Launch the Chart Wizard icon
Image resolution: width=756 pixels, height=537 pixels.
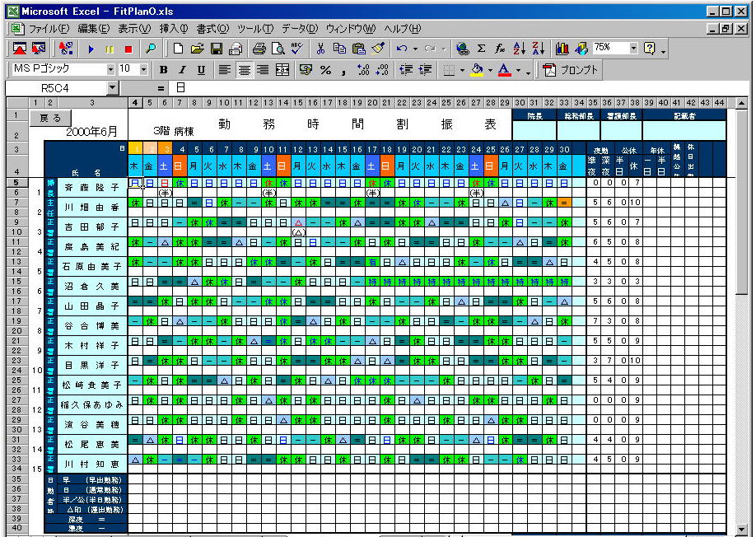(x=563, y=49)
